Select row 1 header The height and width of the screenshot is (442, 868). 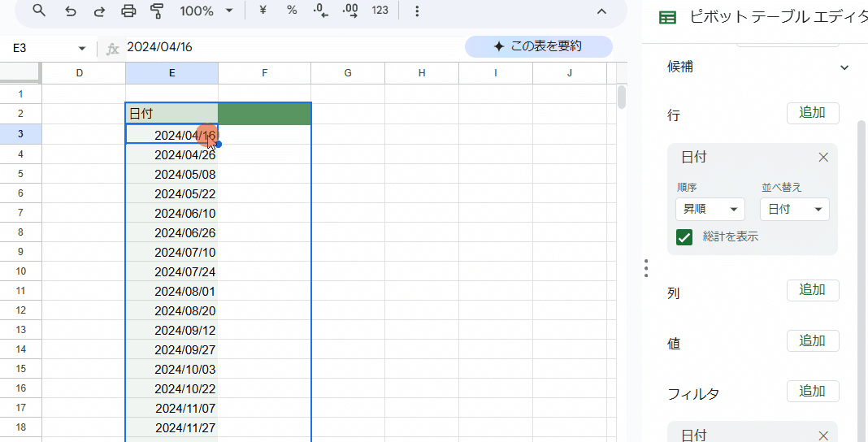(21, 94)
